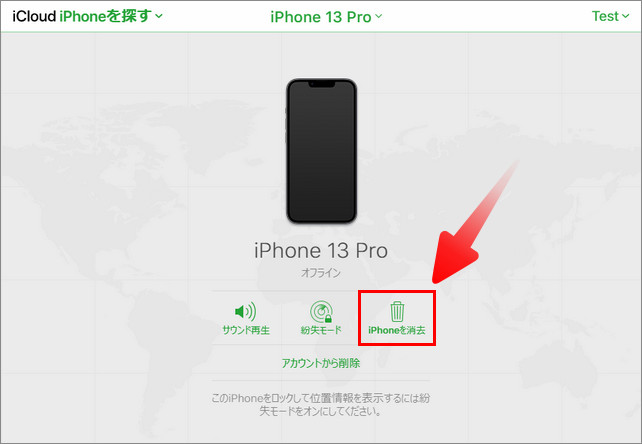Viewport: 642px width, 444px height.
Task: Click the サウンド再生 label
Action: point(246,330)
